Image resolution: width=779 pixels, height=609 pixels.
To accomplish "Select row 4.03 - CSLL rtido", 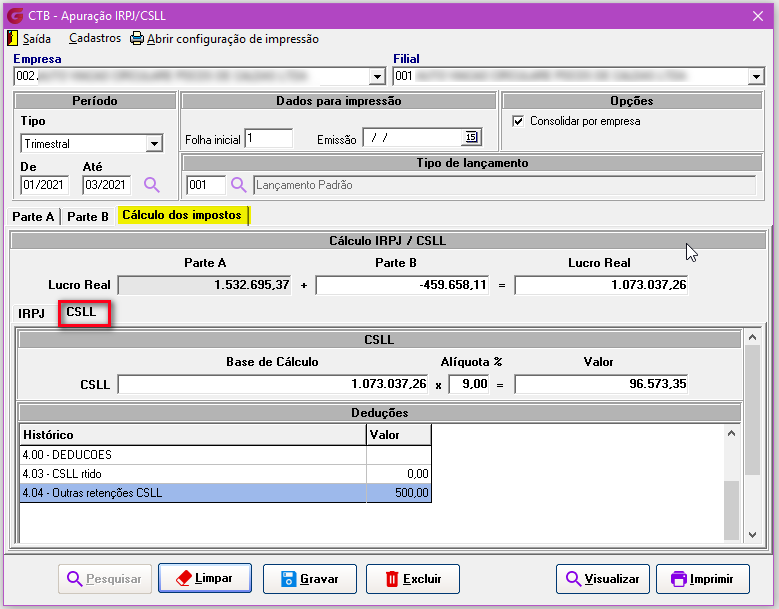I will [225, 474].
